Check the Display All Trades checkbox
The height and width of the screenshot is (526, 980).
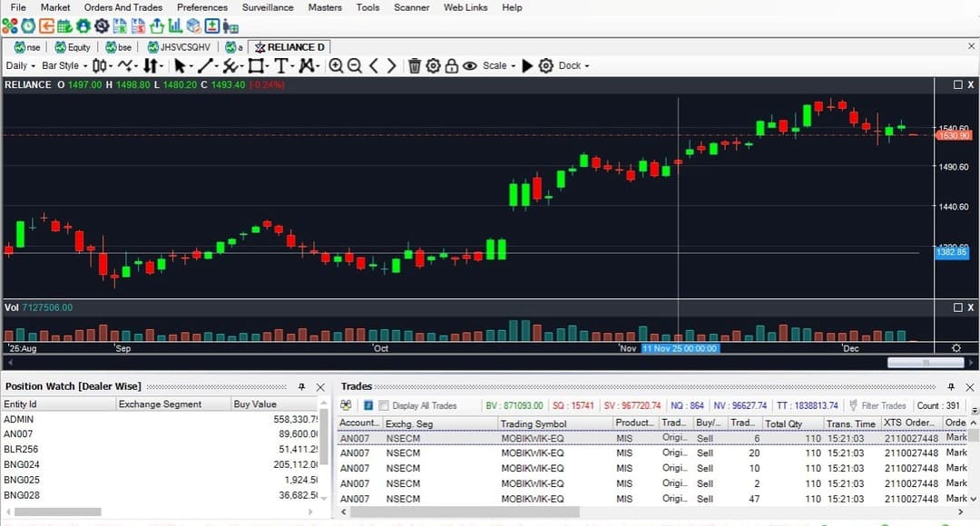pyautogui.click(x=384, y=405)
